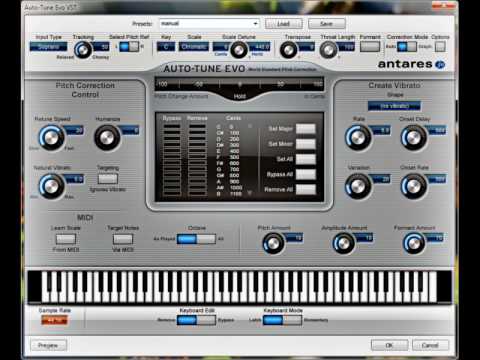Click the Save preset button
Image resolution: width=480 pixels, height=360 pixels.
tap(327, 24)
